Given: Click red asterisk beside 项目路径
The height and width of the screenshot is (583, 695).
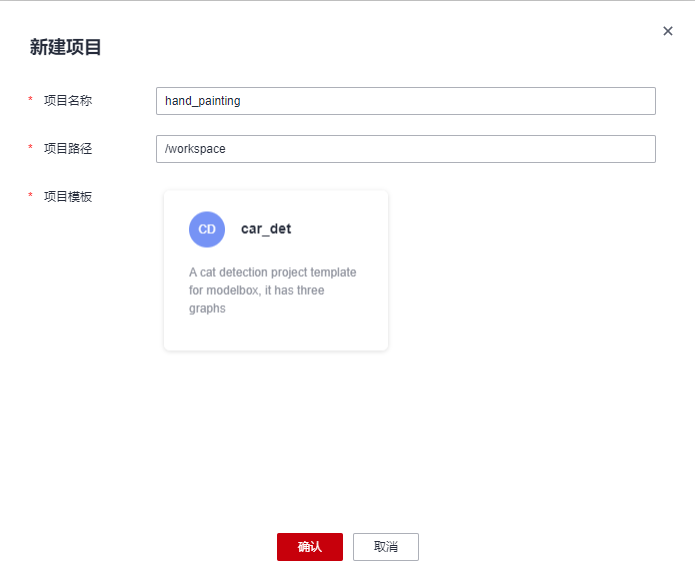Looking at the screenshot, I should click(x=30, y=147).
